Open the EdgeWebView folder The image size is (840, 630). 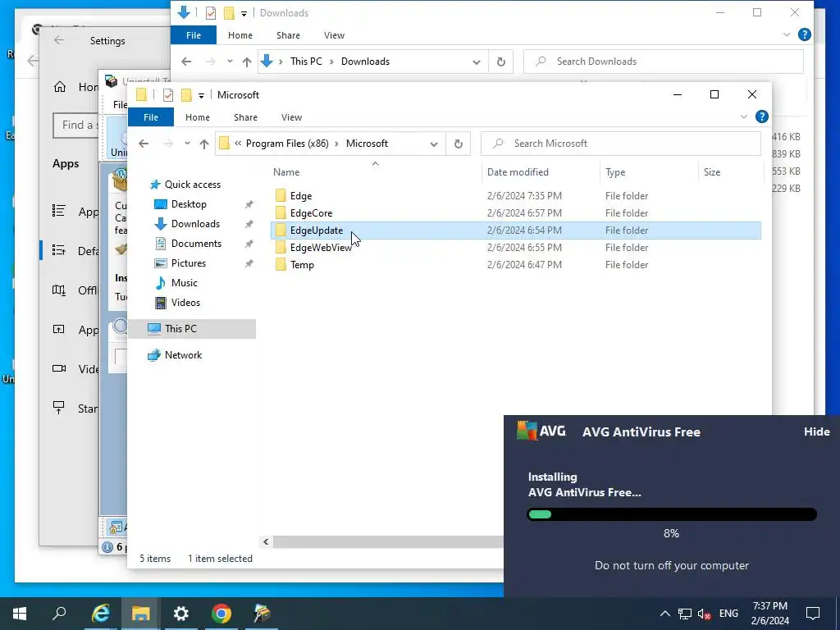click(321, 248)
